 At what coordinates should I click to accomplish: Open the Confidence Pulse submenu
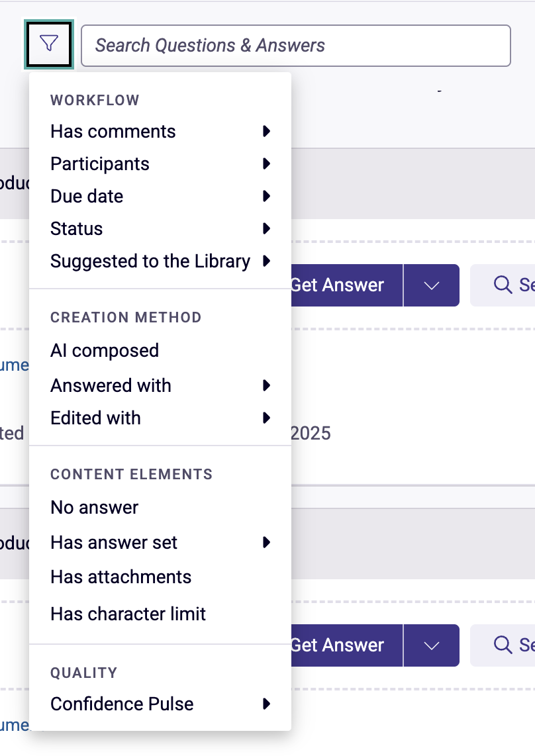tap(160, 704)
